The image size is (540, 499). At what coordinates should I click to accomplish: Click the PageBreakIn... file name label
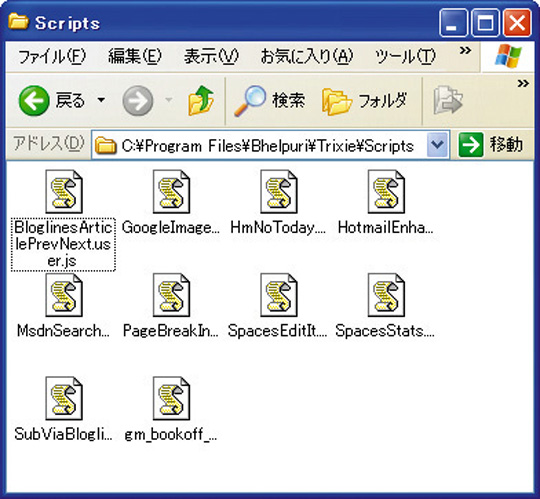(171, 331)
